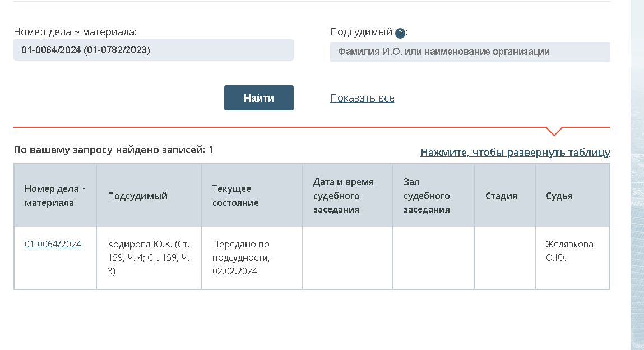Open case link 01-0064/2024 in results

point(53,244)
